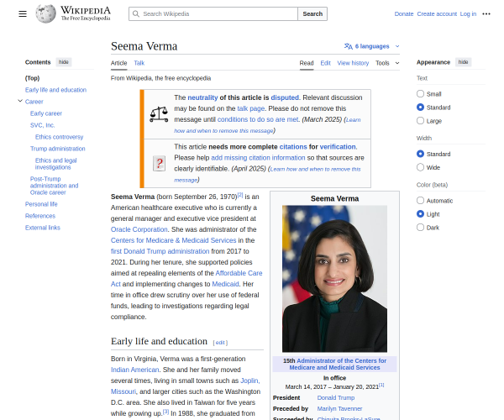504x420 pixels.
Task: Open the Medicaid link in intro
Action: pos(225,284)
